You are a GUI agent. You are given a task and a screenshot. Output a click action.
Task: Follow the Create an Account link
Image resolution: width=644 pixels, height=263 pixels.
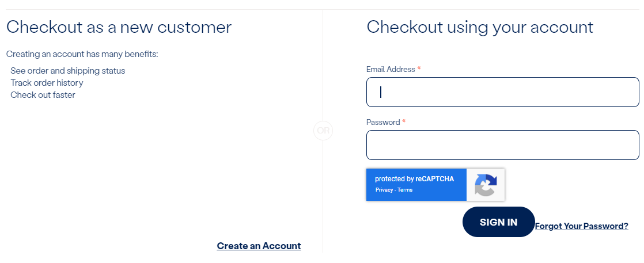[x=259, y=246]
